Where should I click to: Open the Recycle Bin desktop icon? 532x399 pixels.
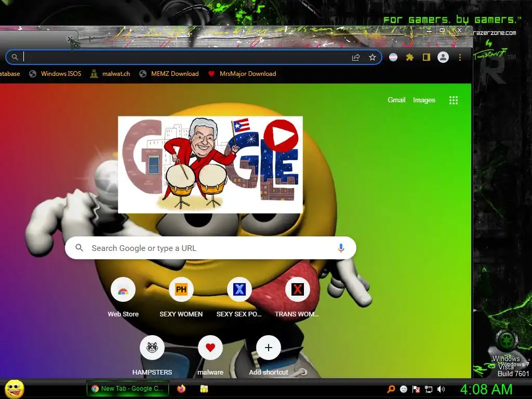coord(507,340)
